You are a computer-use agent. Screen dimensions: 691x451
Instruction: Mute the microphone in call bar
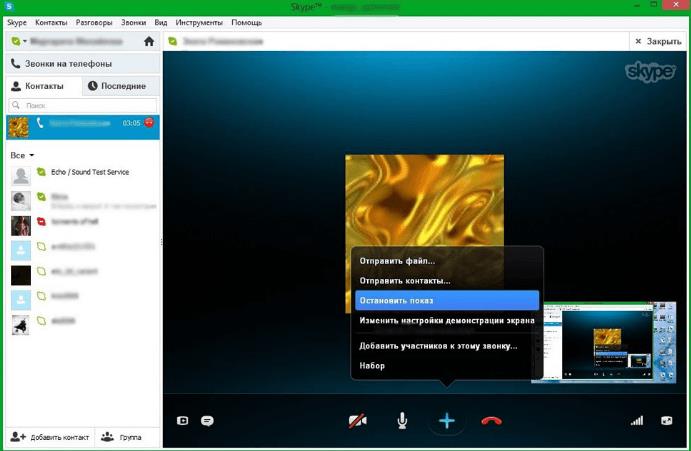coord(402,421)
